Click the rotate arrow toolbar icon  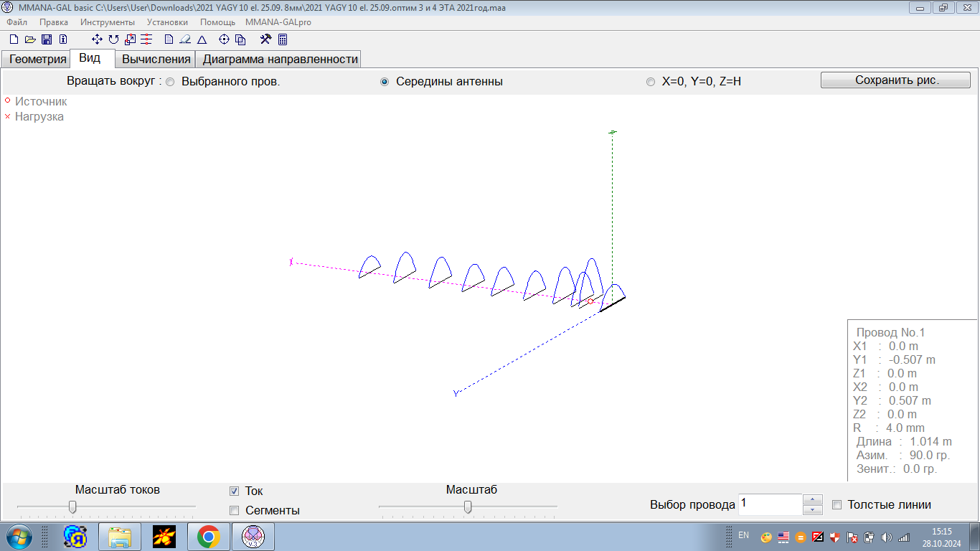point(113,39)
